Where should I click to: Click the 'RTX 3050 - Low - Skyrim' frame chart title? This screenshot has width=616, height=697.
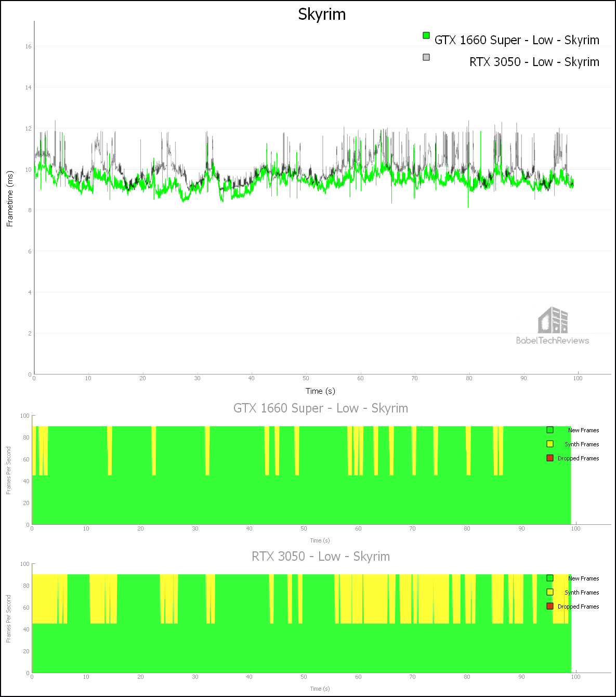click(x=321, y=557)
